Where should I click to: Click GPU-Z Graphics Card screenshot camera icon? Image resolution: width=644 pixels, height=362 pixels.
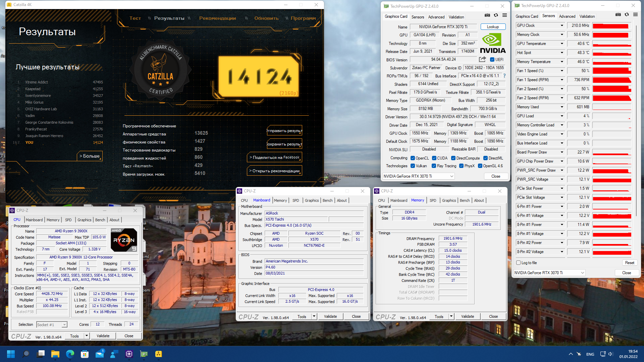(487, 15)
